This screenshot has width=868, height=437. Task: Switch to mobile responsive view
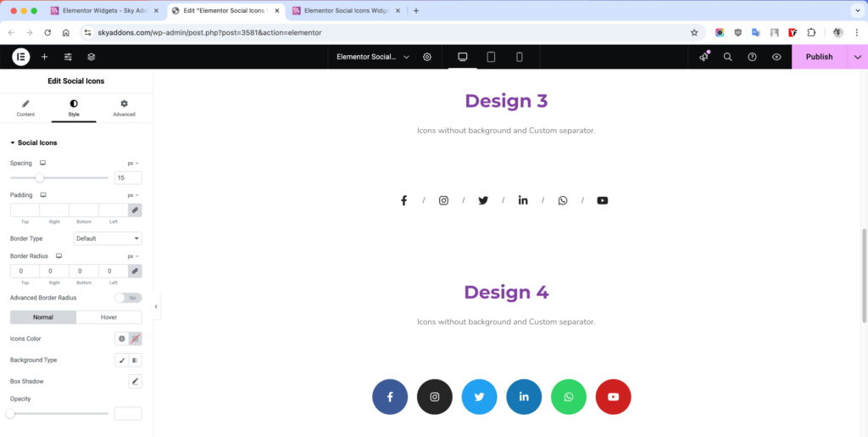click(x=520, y=57)
